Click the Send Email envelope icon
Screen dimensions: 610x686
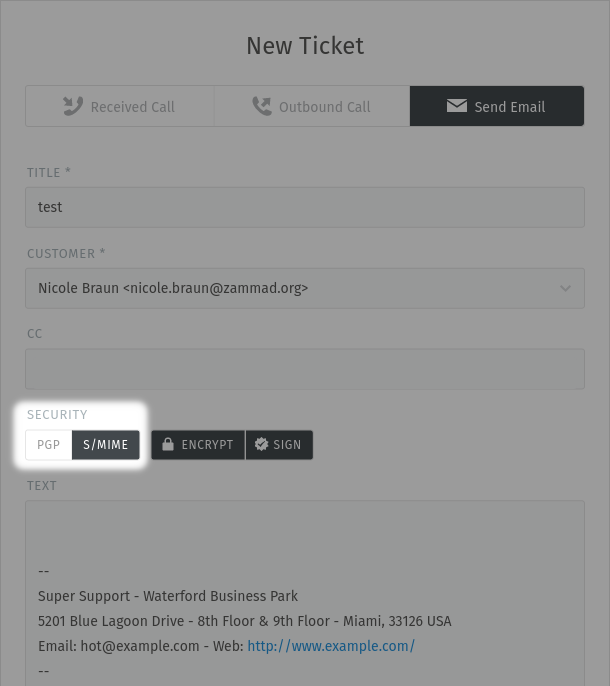(457, 106)
